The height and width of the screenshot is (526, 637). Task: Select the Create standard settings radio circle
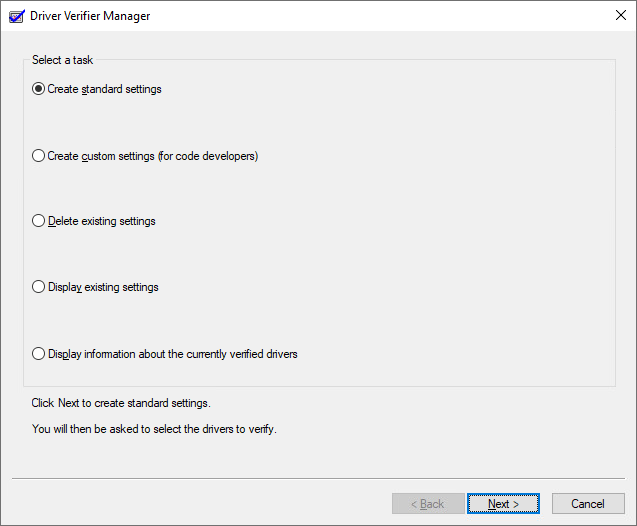(39, 89)
